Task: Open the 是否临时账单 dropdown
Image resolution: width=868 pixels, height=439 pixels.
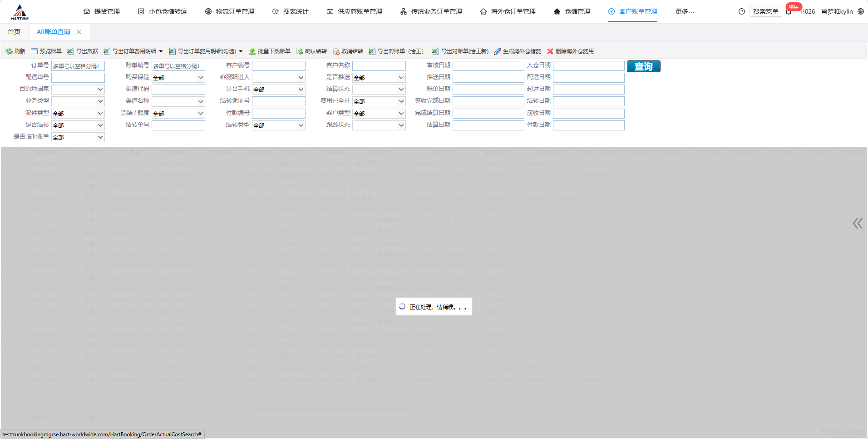Action: (78, 137)
